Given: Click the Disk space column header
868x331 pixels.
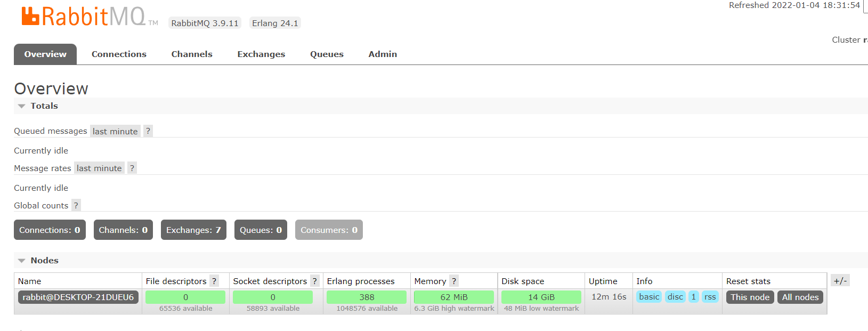Looking at the screenshot, I should 523,281.
